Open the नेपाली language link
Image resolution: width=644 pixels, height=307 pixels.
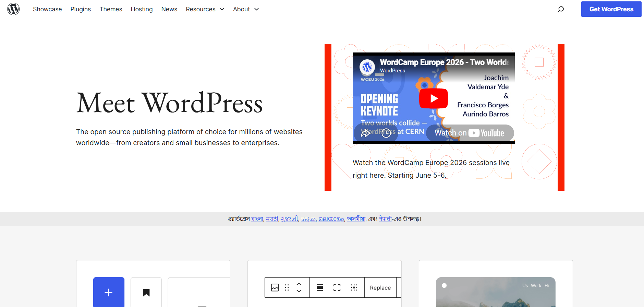(x=385, y=219)
